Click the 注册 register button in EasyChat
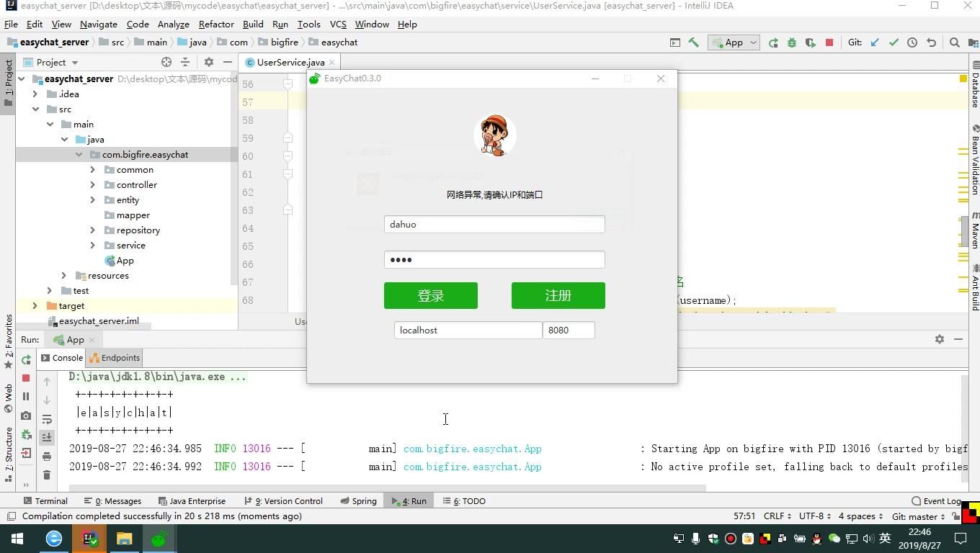This screenshot has width=980, height=553. pyautogui.click(x=558, y=295)
